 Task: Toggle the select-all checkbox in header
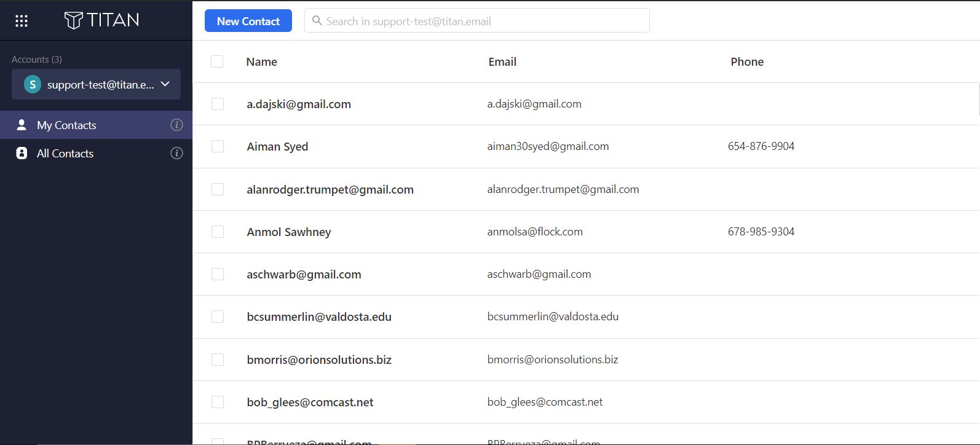pos(217,61)
